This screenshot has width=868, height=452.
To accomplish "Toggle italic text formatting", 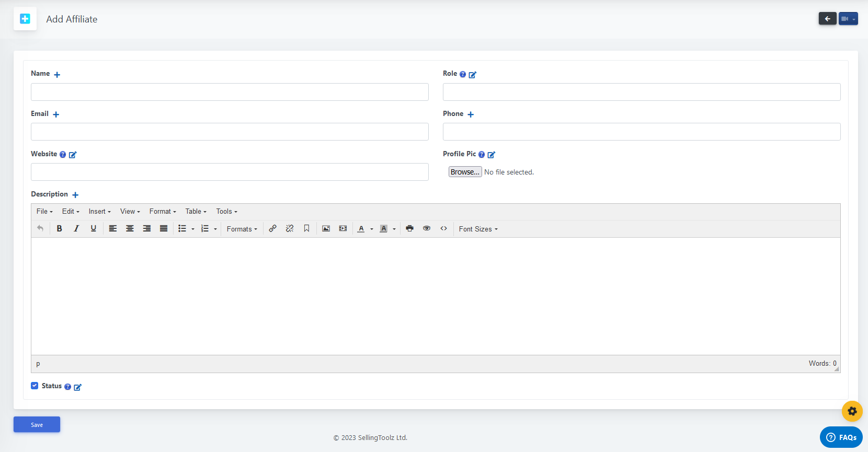I will 76,229.
